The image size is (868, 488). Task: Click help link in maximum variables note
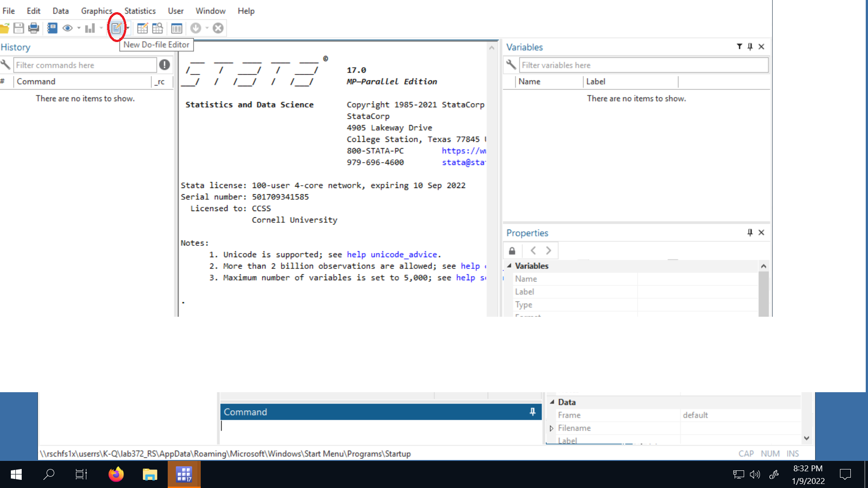pyautogui.click(x=471, y=277)
